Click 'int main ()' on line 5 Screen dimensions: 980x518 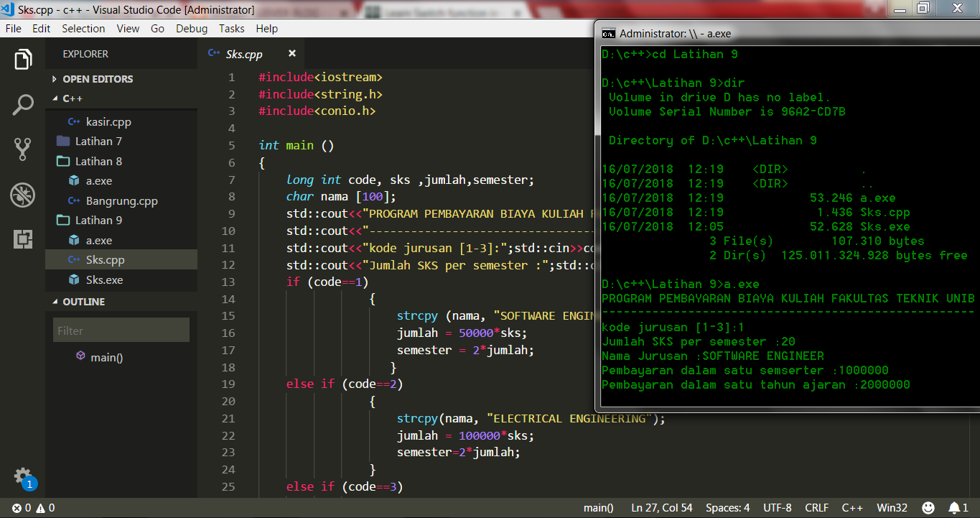coord(297,146)
